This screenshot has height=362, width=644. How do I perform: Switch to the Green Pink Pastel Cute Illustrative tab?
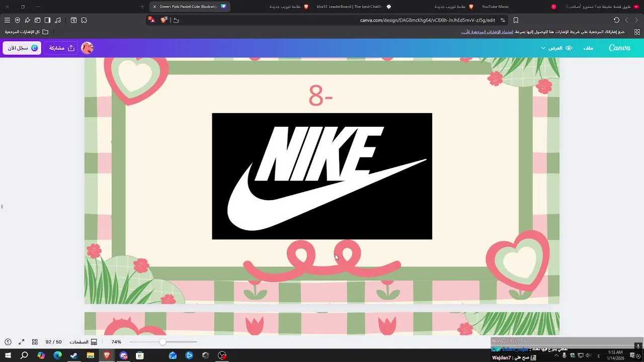click(x=190, y=7)
